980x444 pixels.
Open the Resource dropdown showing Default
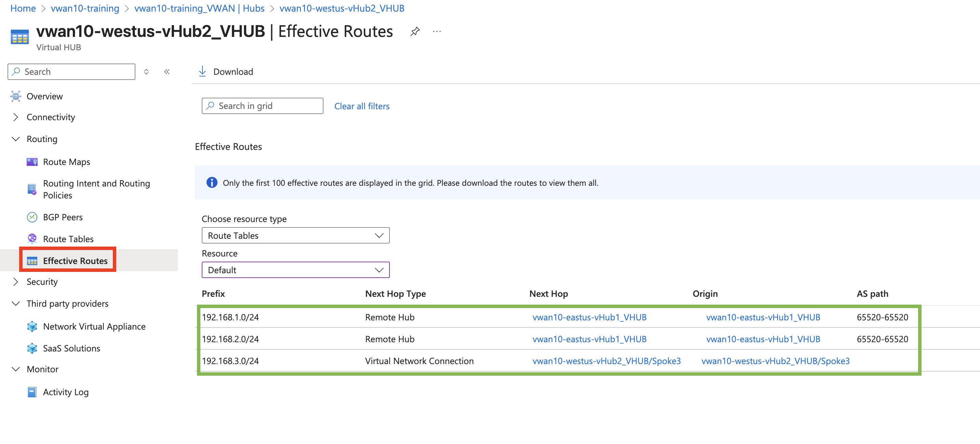295,270
